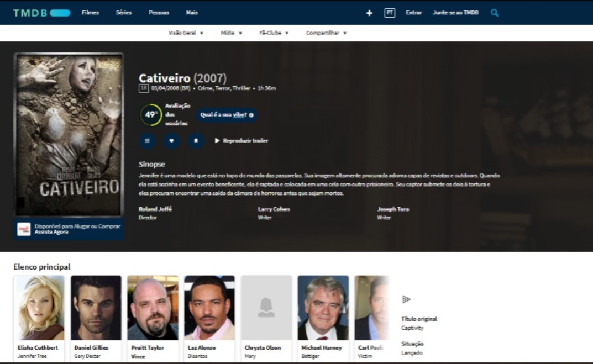The image size is (593, 364).
Task: Click the 49% user score ring
Action: tap(150, 115)
